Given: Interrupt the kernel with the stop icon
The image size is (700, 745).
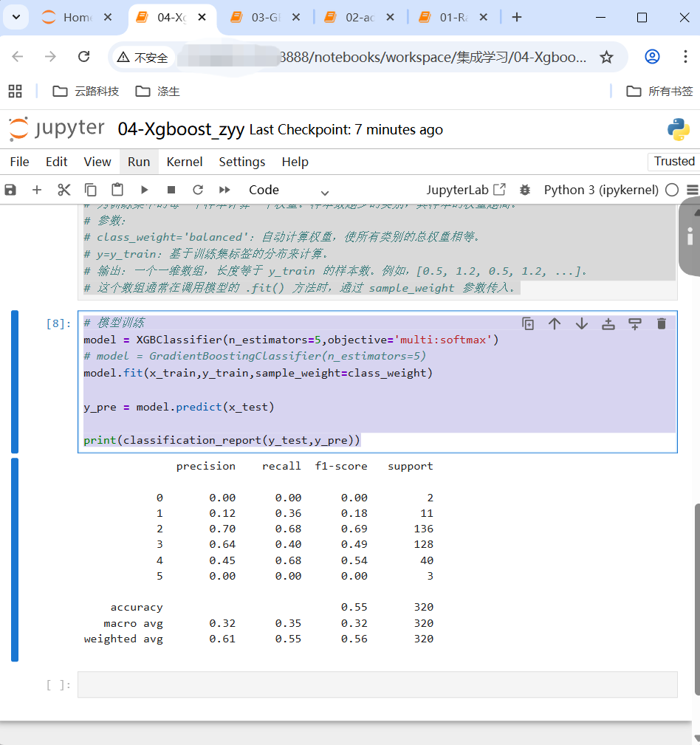Looking at the screenshot, I should coord(171,190).
